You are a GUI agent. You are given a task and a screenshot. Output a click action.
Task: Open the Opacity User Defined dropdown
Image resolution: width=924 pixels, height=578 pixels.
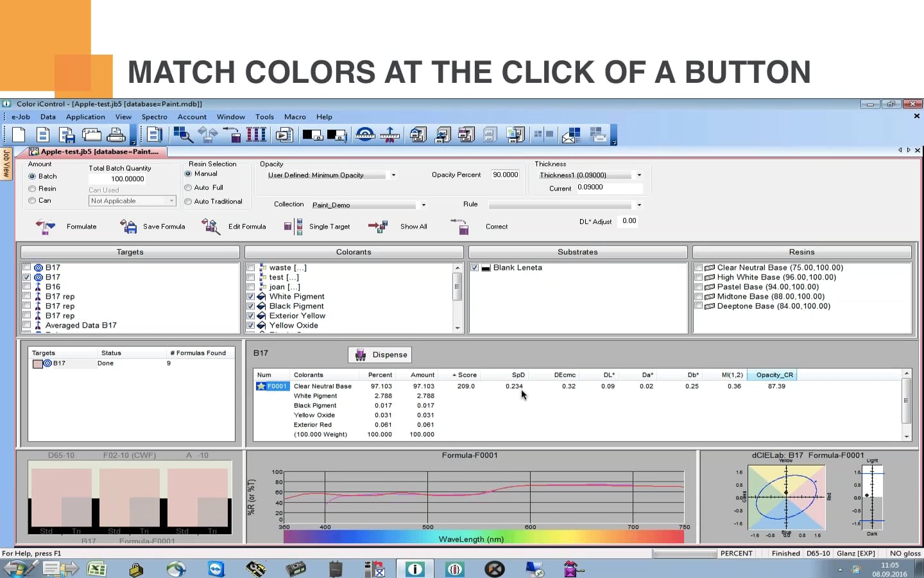(x=393, y=175)
